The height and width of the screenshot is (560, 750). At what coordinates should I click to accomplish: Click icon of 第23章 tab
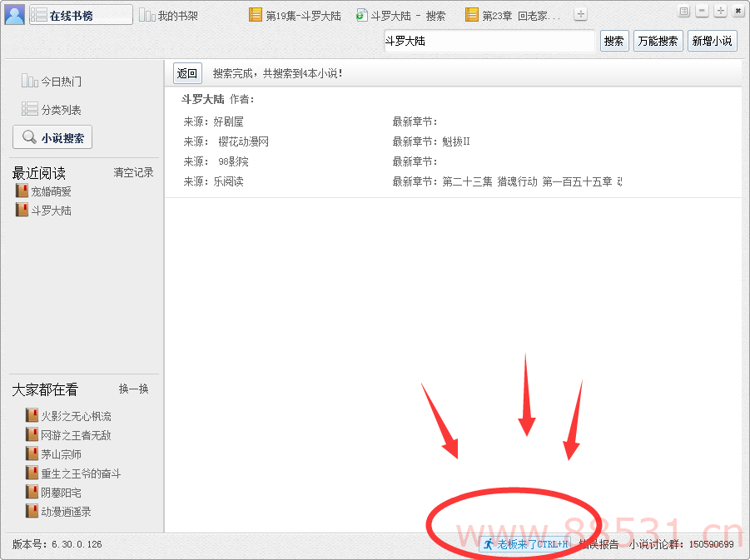coord(472,15)
